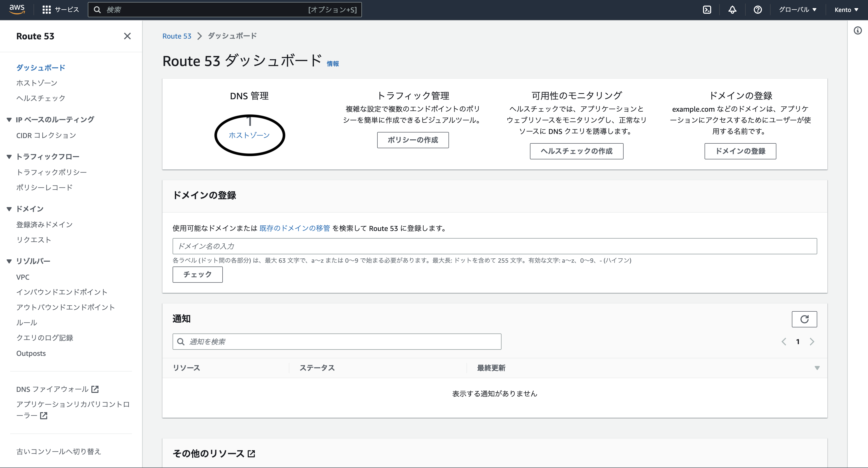Select ヘルスチェック in the sidebar
The height and width of the screenshot is (468, 868).
(40, 98)
